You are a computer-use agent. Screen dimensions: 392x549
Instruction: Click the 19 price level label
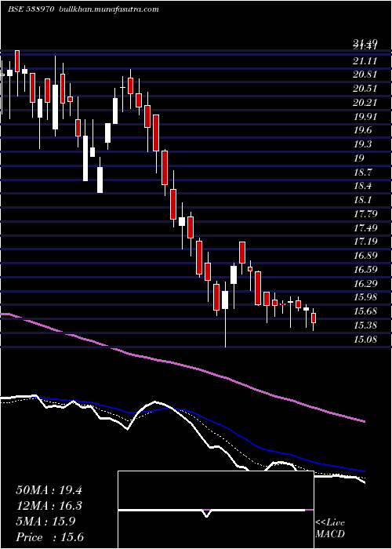pos(359,158)
